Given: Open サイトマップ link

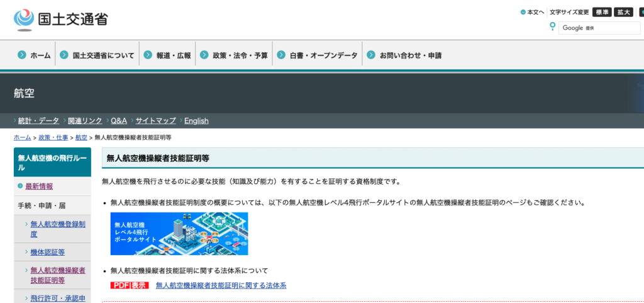Looking at the screenshot, I should tap(156, 120).
